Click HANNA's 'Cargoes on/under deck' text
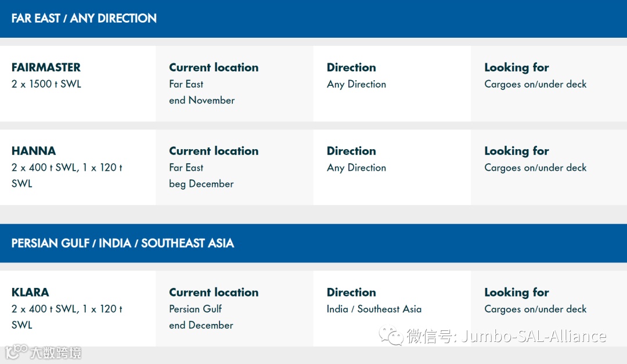This screenshot has height=364, width=627. 535,168
